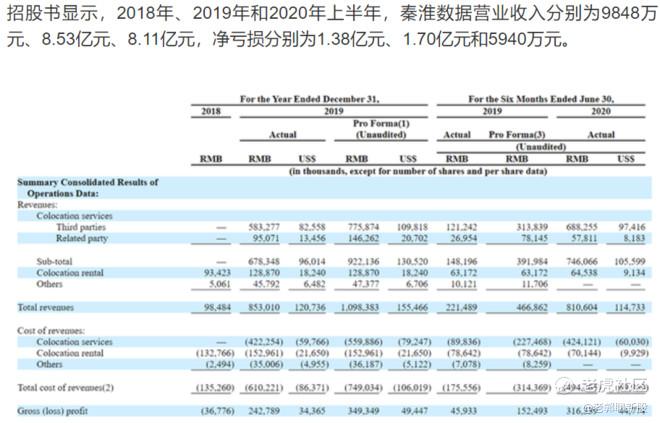Select Gross profit value 242,789
The width and height of the screenshot is (660, 423).
[264, 410]
